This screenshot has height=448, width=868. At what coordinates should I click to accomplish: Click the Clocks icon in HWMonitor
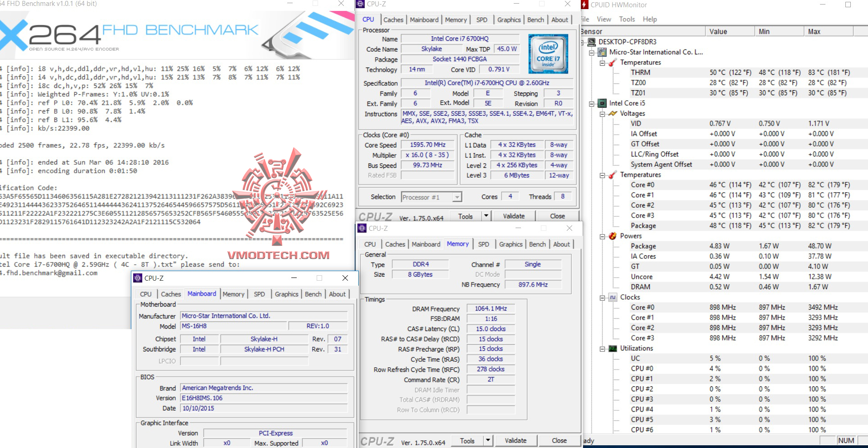point(613,297)
